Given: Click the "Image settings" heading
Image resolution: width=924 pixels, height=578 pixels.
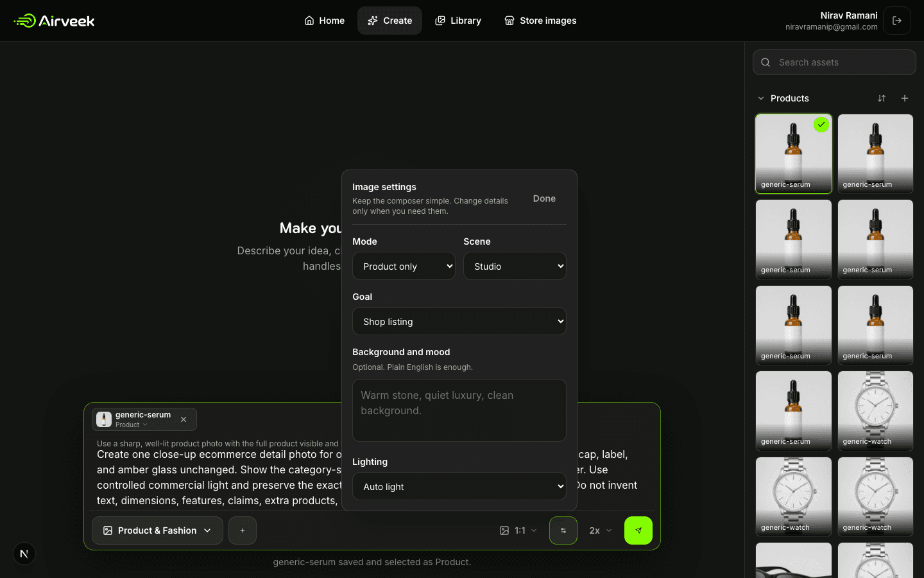Looking at the screenshot, I should 384,187.
